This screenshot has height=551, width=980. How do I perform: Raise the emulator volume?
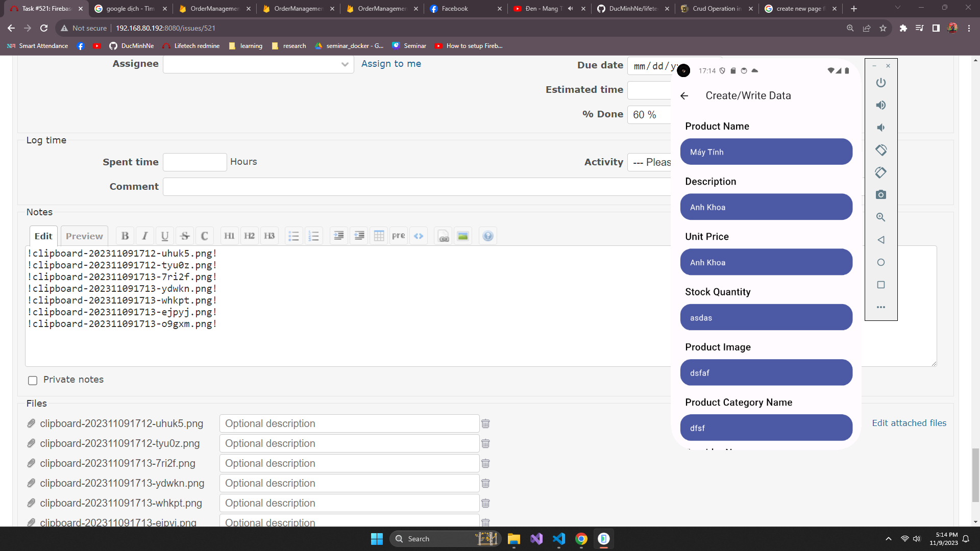coord(881,105)
